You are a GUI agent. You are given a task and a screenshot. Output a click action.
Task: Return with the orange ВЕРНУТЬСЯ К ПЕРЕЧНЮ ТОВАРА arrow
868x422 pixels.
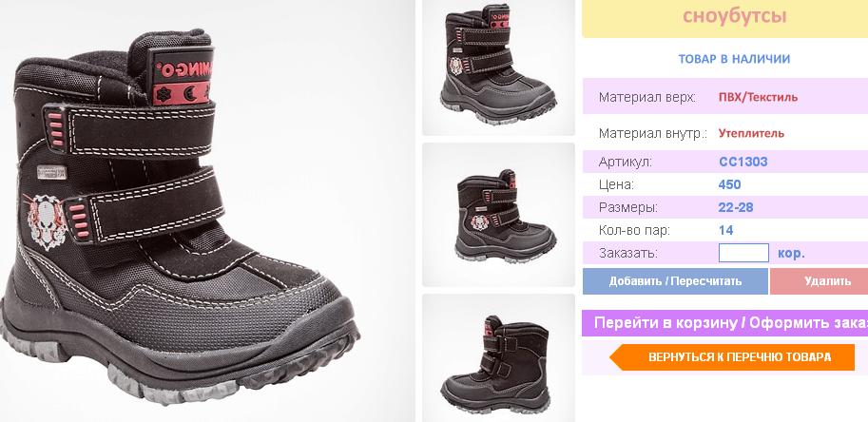point(732,356)
